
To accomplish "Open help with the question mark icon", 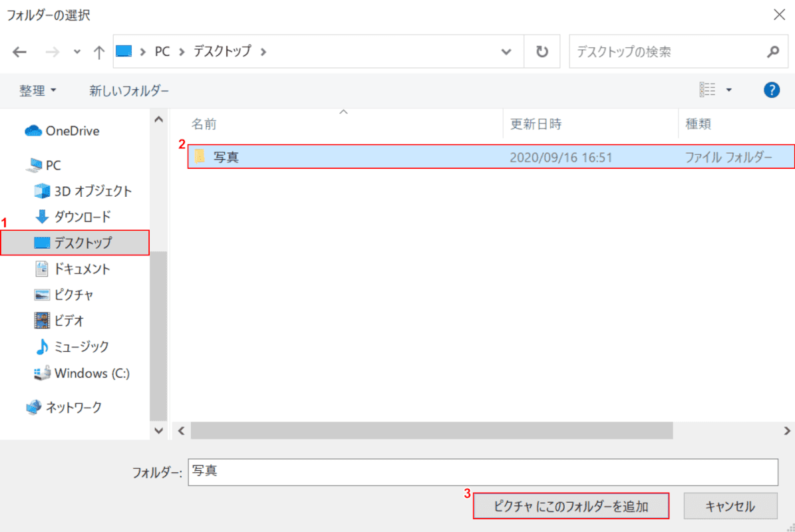I will (x=772, y=90).
